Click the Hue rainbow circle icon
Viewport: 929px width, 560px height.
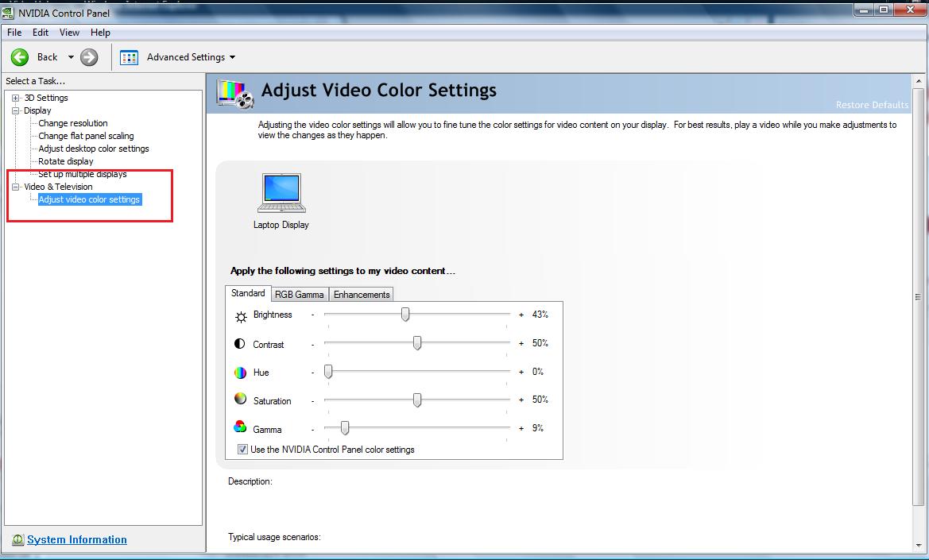[240, 373]
